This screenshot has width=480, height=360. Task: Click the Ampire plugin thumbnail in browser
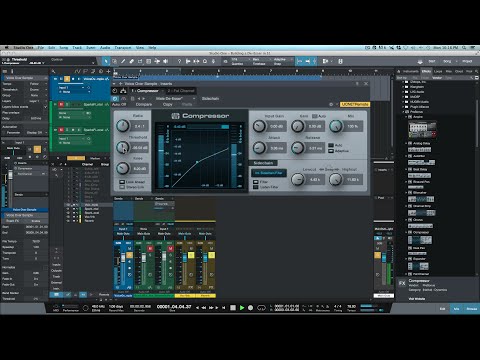point(422,129)
